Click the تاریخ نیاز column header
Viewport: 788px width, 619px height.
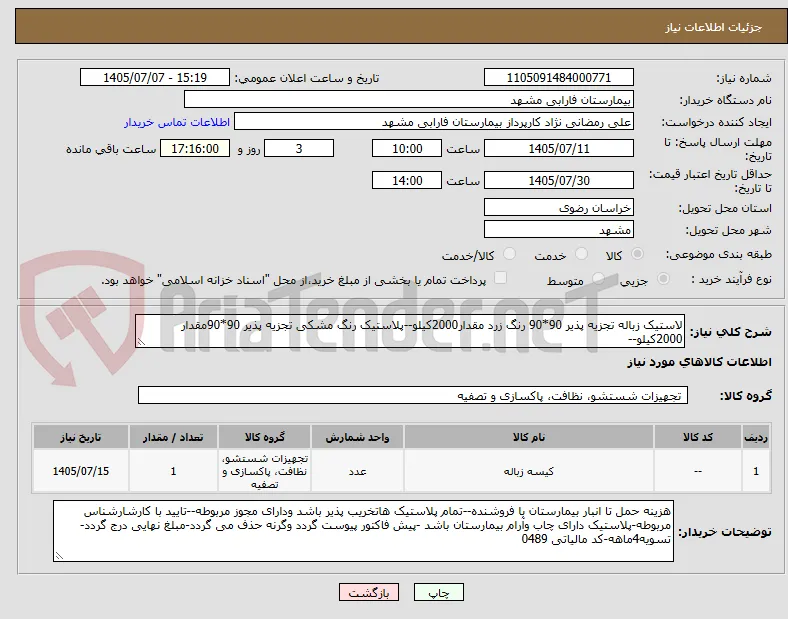tap(81, 437)
